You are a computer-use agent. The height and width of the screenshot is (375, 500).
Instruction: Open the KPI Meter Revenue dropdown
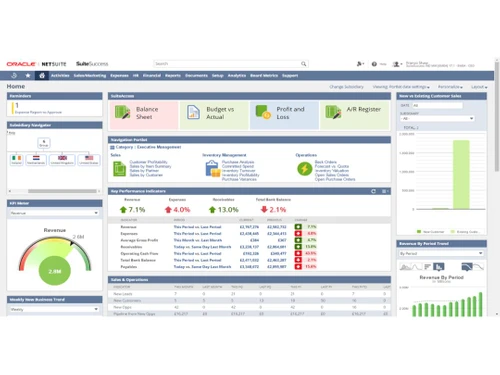(x=54, y=213)
